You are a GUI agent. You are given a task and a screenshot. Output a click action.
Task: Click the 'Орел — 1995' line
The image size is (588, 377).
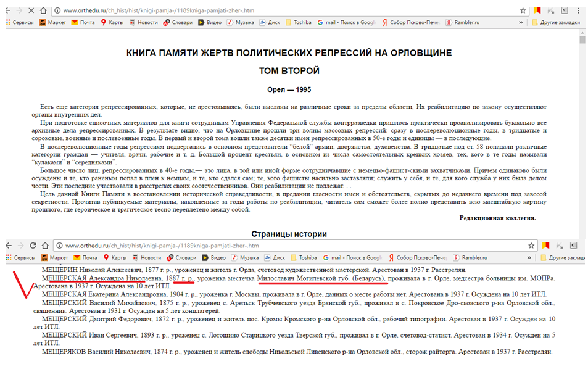[x=289, y=90]
